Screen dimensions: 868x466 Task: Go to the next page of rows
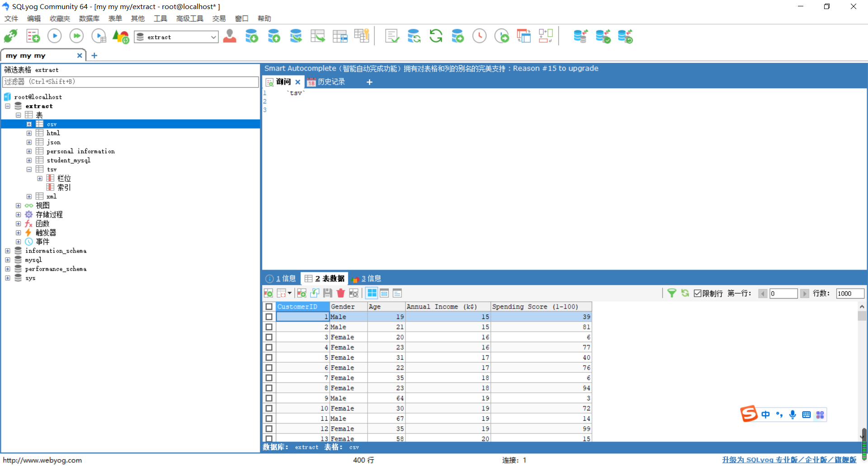[x=805, y=294]
